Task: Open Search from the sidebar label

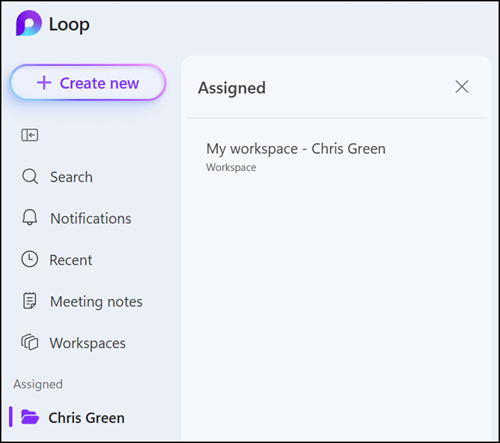Action: pyautogui.click(x=71, y=177)
